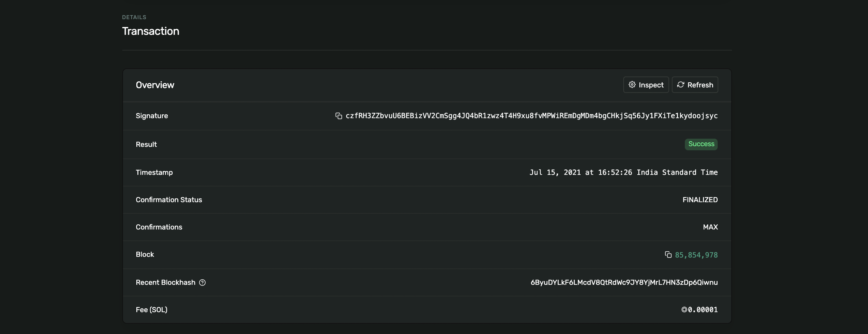
Task: Open block 85,854,978 link
Action: 696,255
